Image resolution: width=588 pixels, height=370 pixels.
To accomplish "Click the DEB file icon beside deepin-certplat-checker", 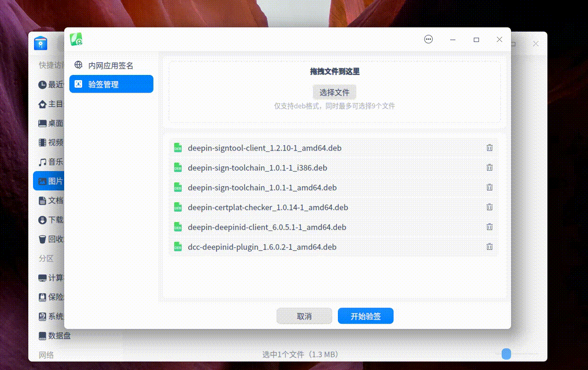I will pyautogui.click(x=177, y=207).
